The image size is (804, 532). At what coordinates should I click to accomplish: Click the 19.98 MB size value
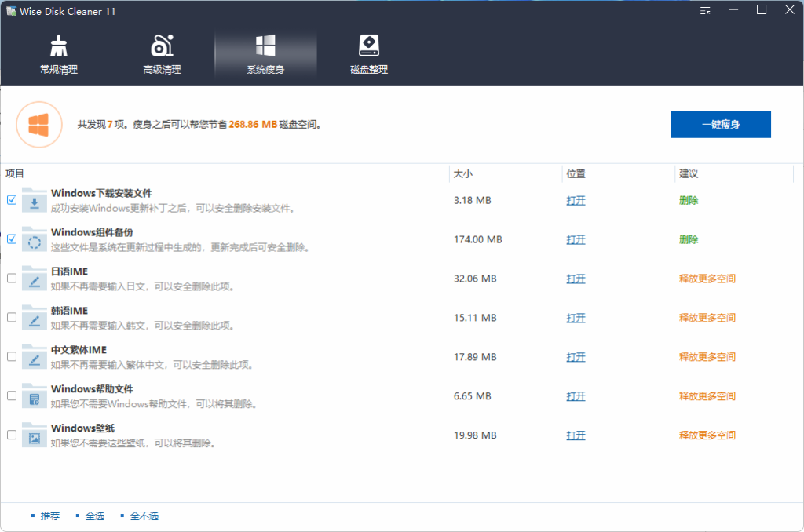point(475,435)
